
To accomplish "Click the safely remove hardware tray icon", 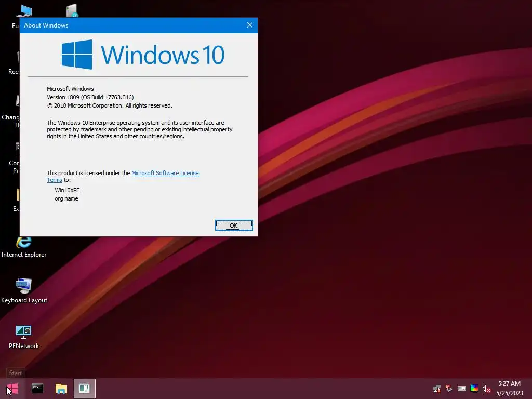I will coord(449,389).
